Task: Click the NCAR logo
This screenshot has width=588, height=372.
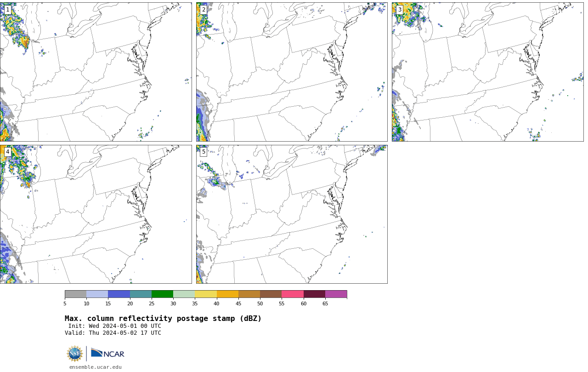Action: point(107,353)
